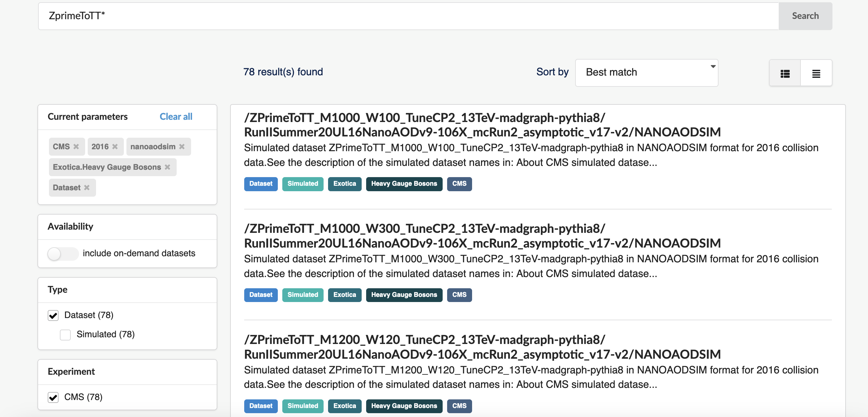Remove the Dataset filter tag
This screenshot has width=868, height=417.
coord(87,188)
